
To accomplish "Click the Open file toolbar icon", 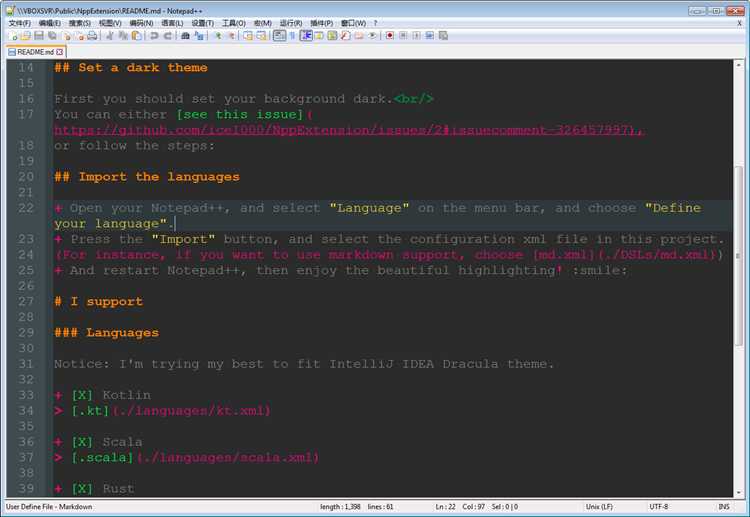I will click(x=25, y=35).
